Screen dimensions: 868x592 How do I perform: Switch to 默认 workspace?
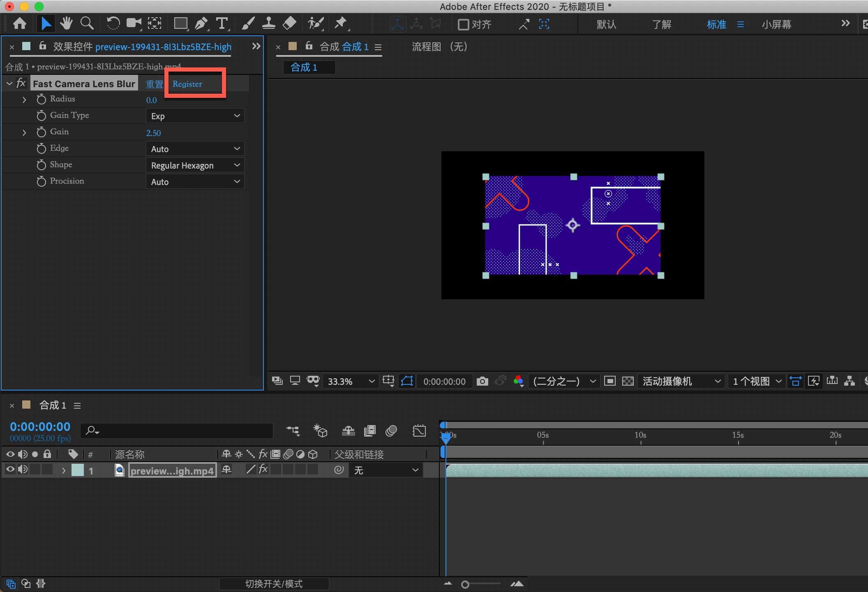click(x=606, y=25)
